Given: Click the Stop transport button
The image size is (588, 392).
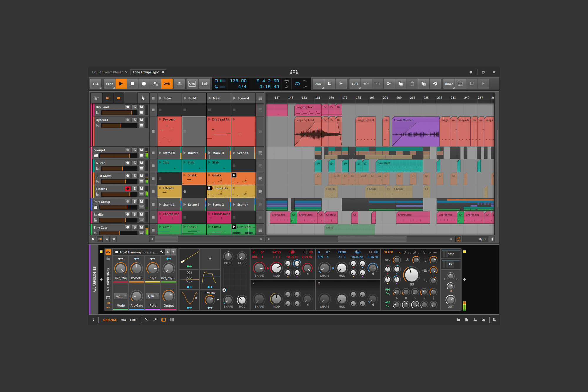Looking at the screenshot, I should coord(132,84).
